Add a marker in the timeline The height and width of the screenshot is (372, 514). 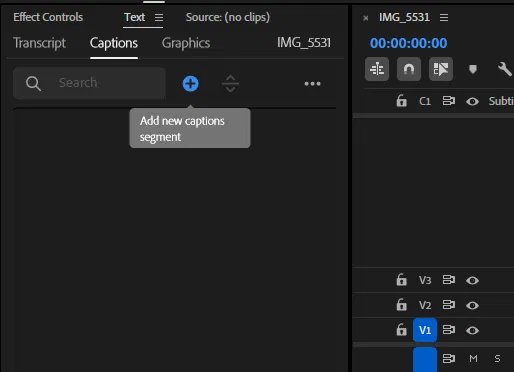point(473,69)
